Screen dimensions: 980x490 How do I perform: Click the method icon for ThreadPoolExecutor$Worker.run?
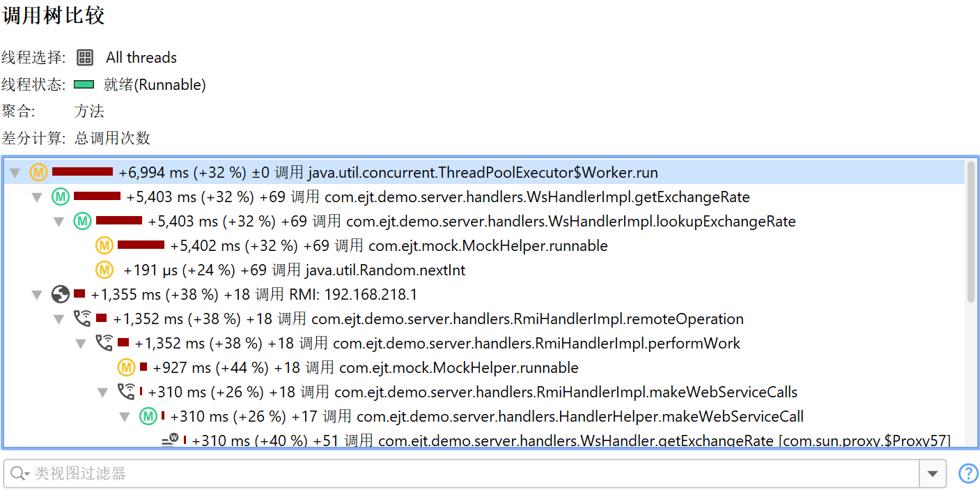tap(38, 173)
